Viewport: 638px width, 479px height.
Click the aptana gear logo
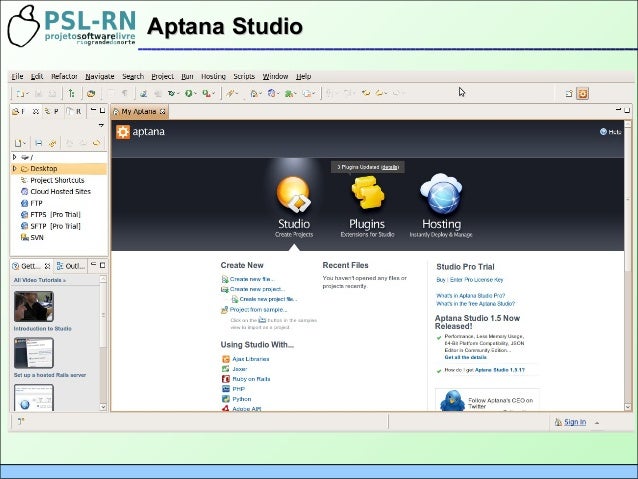pyautogui.click(x=122, y=131)
